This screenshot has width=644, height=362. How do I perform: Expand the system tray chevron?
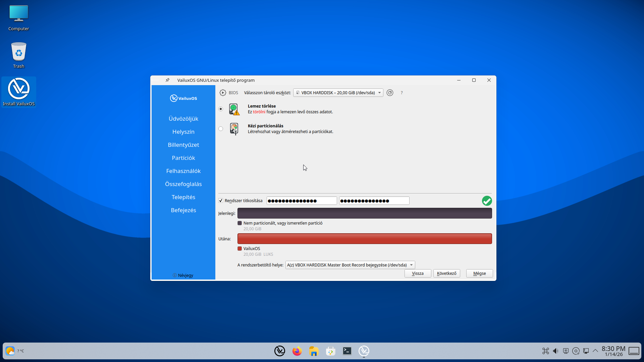click(x=596, y=351)
